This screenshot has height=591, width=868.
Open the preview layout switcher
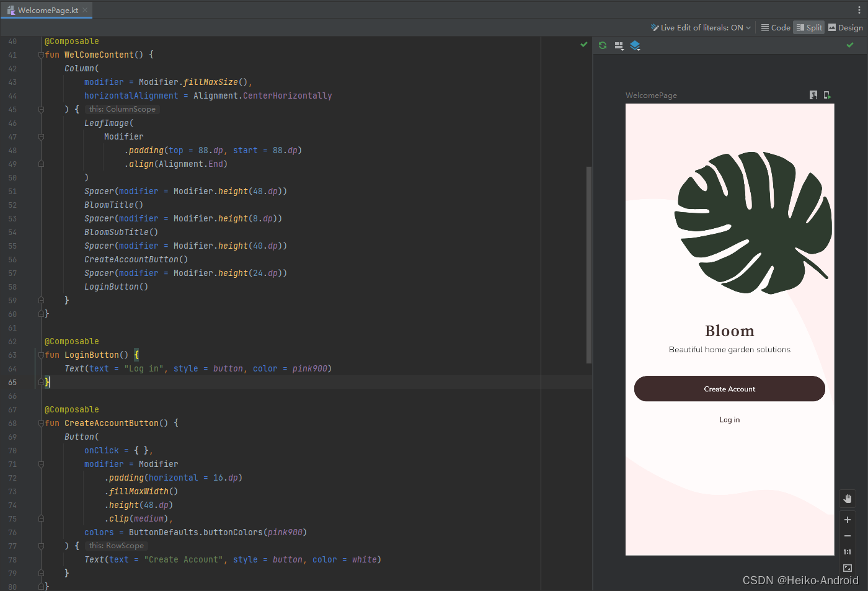(x=619, y=46)
